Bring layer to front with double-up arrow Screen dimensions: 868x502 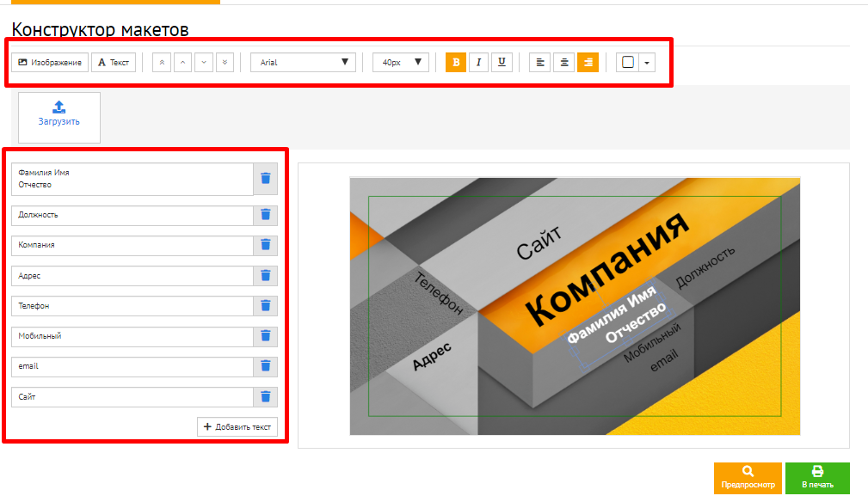162,63
